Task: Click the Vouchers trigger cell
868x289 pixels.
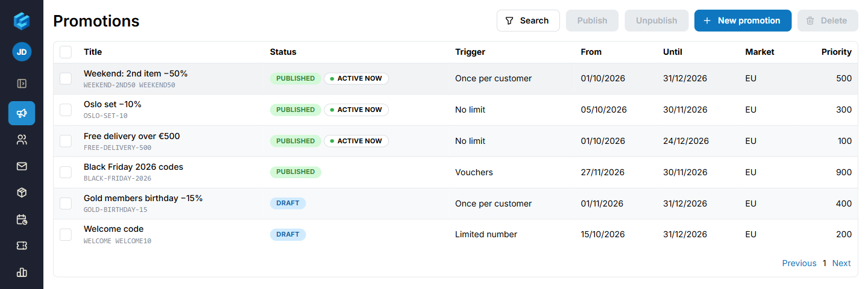Action: tap(474, 172)
